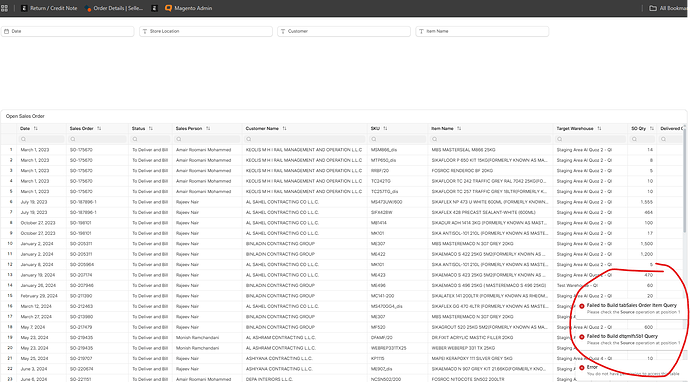The image size is (690, 382).
Task: Click sales order SO-212463
Action: (x=81, y=306)
